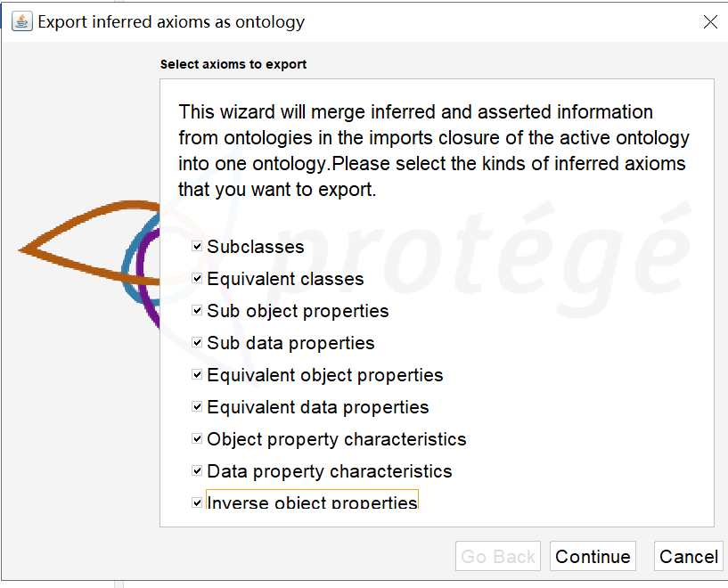Click the wizard description paragraph
The width and height of the screenshot is (728, 588).
[x=434, y=151]
